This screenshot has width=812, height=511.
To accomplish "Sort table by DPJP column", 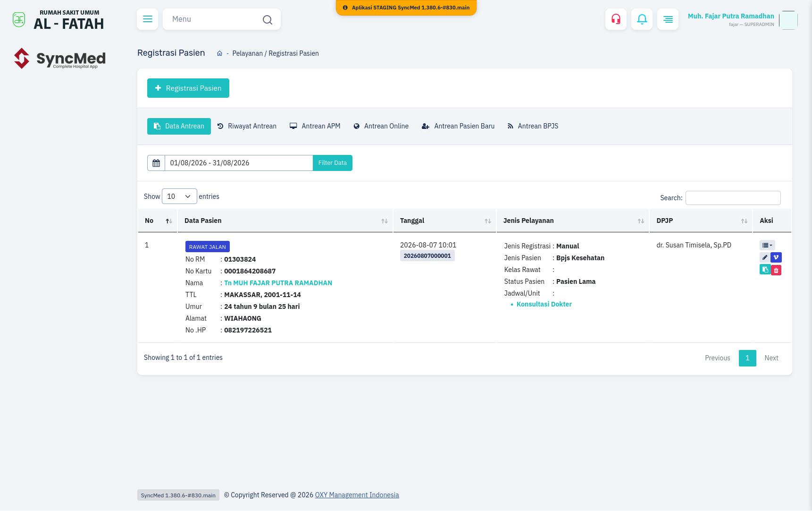I will point(701,221).
